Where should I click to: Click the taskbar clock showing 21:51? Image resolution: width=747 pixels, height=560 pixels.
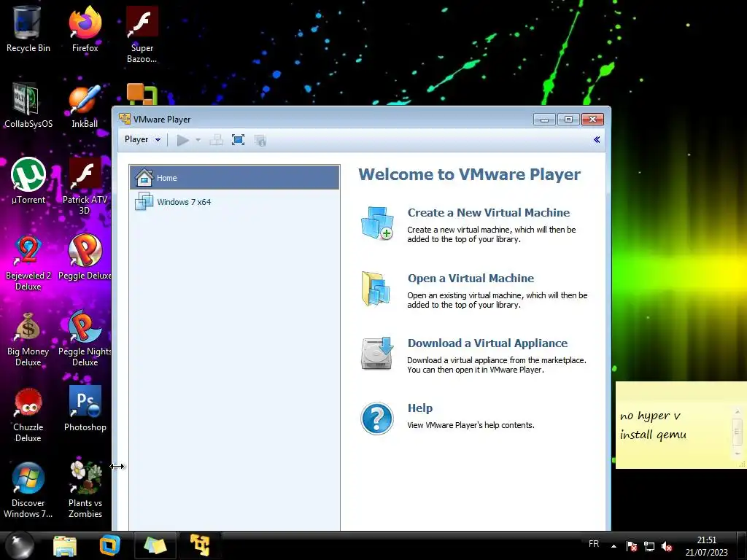706,546
